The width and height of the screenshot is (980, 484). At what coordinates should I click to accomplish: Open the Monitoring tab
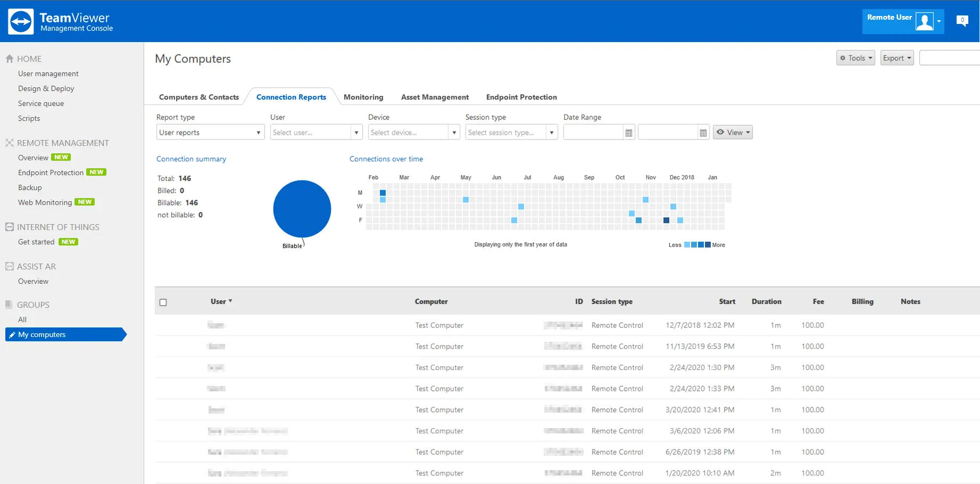tap(363, 97)
